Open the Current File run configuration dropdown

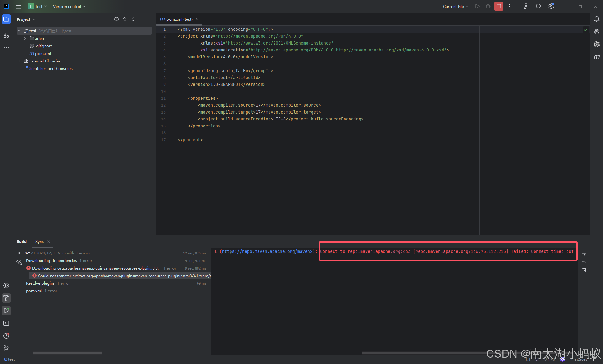[x=455, y=6]
